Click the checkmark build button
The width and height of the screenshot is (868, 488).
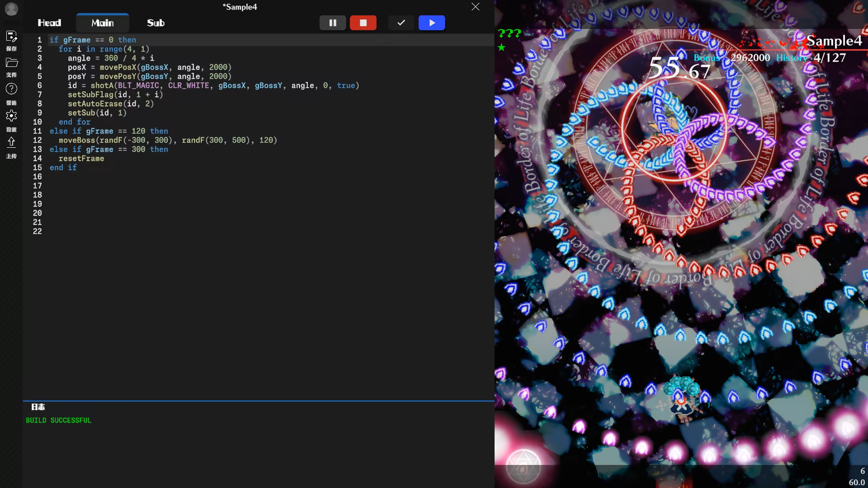401,23
